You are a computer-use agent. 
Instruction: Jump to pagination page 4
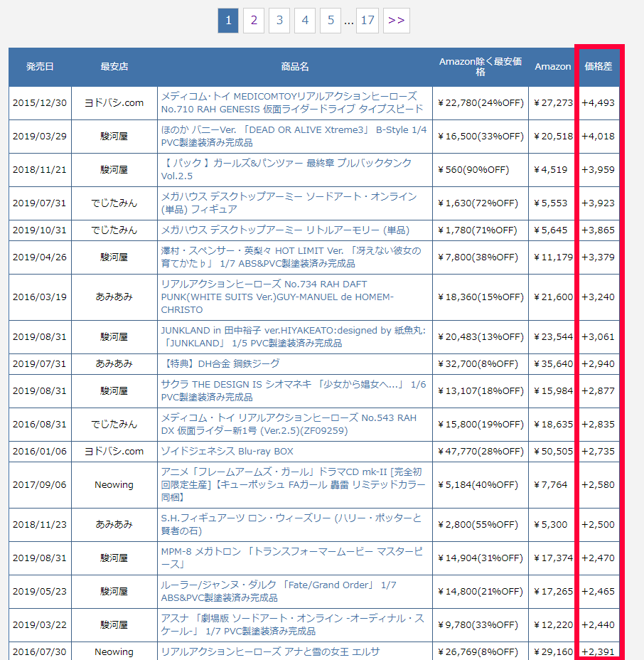[x=305, y=21]
